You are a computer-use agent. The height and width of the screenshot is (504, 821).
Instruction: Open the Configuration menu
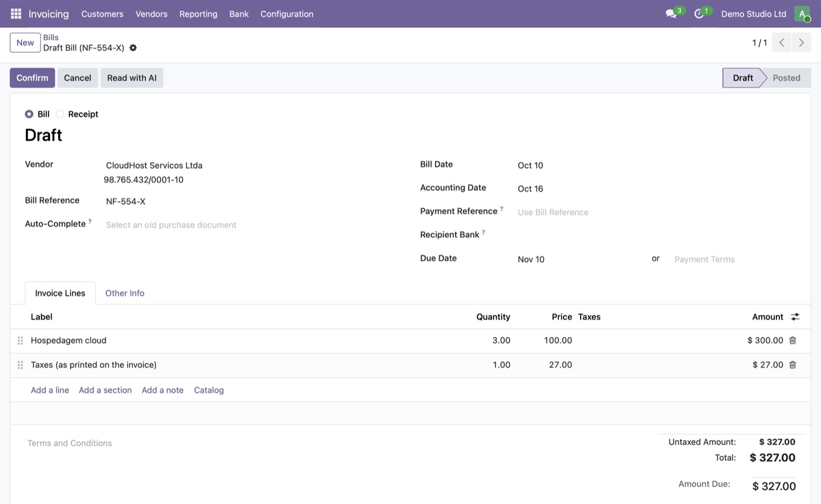click(x=287, y=13)
